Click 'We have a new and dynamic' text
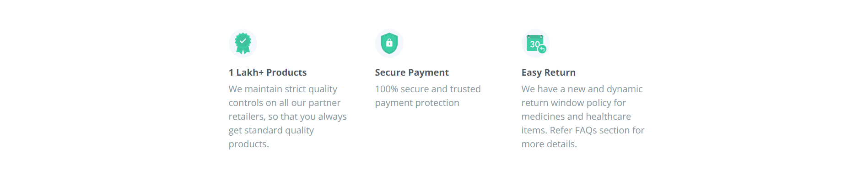The width and height of the screenshot is (868, 177). pos(582,89)
